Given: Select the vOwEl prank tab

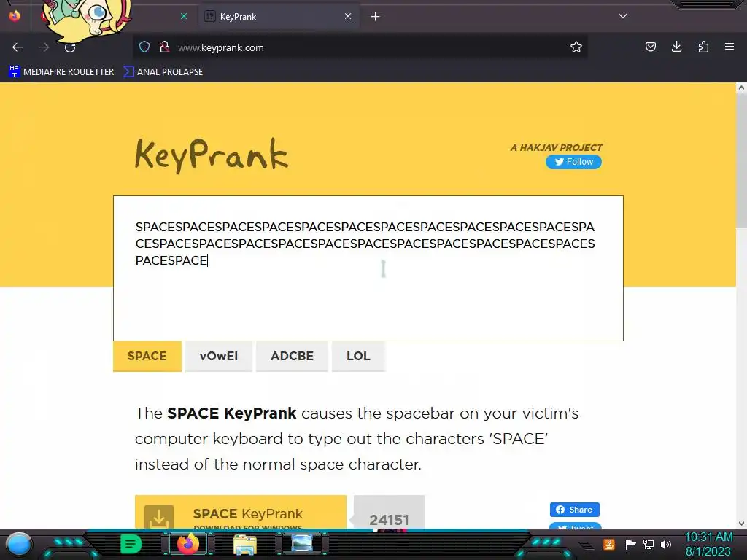Looking at the screenshot, I should pos(219,356).
